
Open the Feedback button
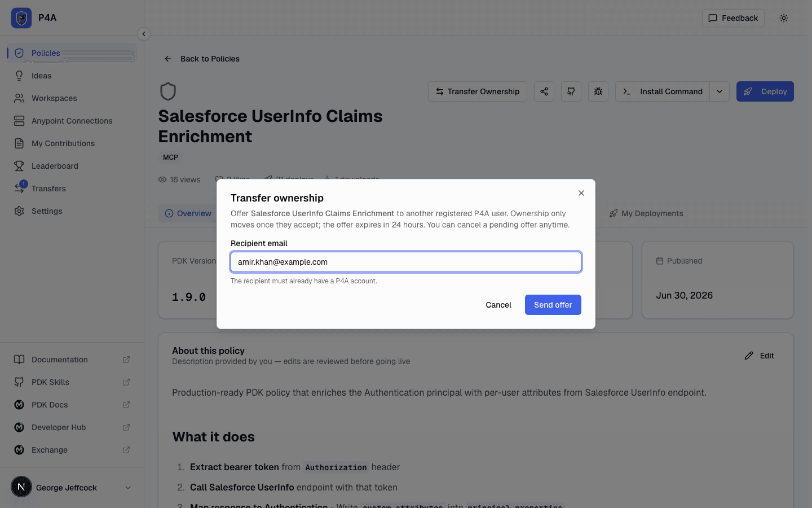733,18
